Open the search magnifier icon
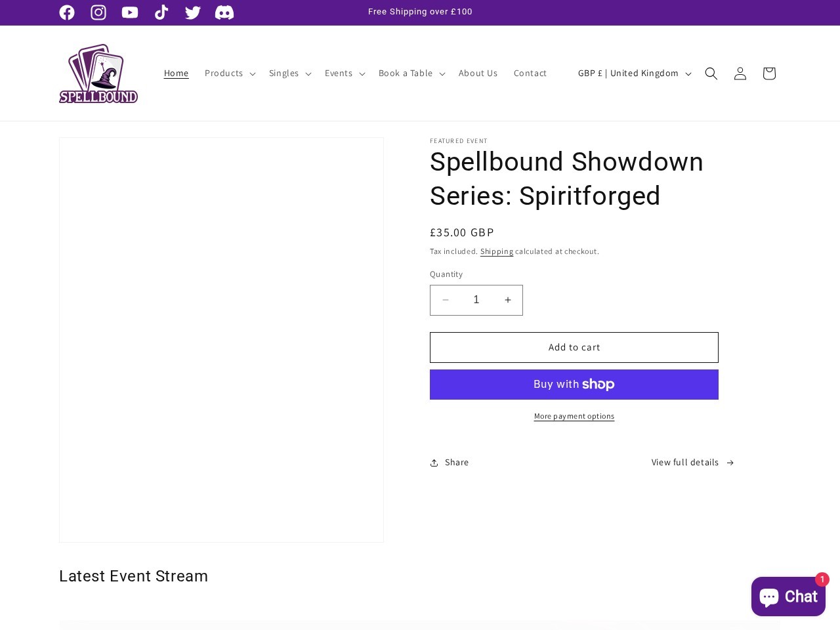Viewport: 840px width, 630px height. click(x=711, y=73)
